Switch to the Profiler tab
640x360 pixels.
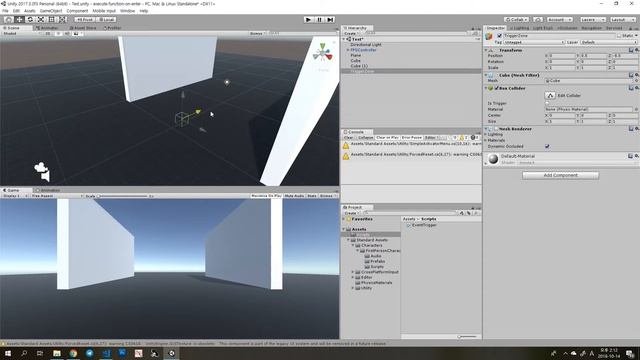pos(112,28)
